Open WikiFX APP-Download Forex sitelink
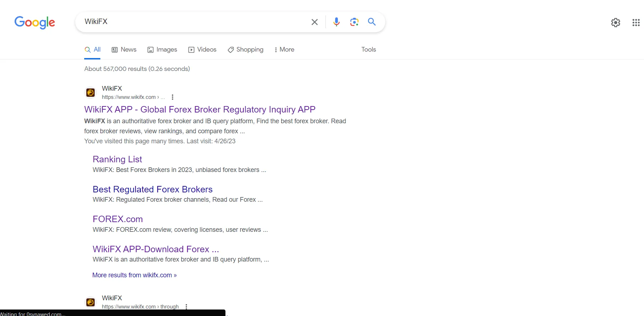 coord(156,249)
